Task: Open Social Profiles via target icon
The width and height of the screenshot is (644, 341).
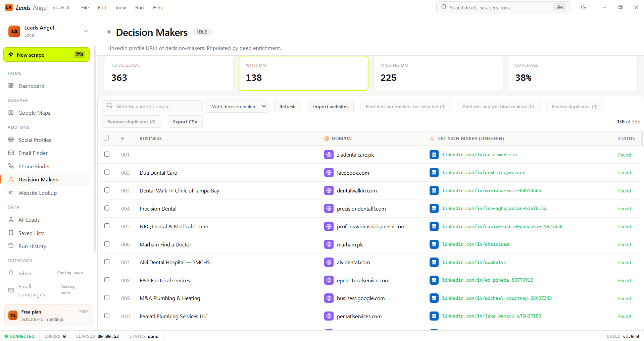Action: (11, 139)
